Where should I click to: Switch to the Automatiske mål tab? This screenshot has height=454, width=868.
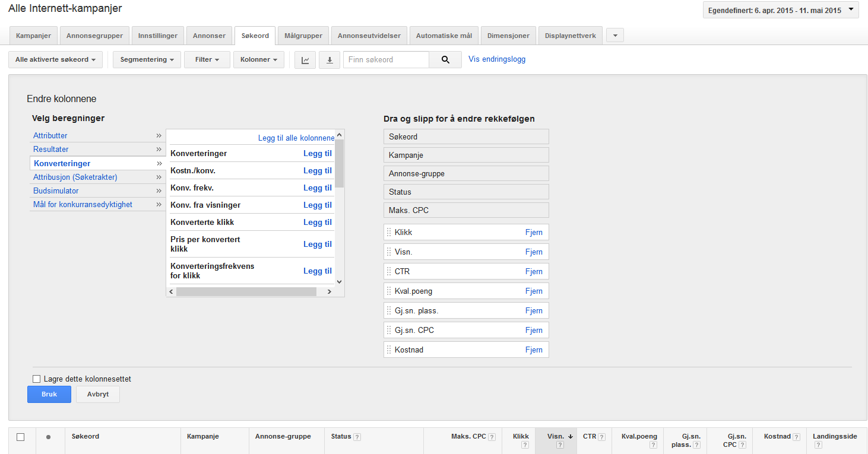444,36
